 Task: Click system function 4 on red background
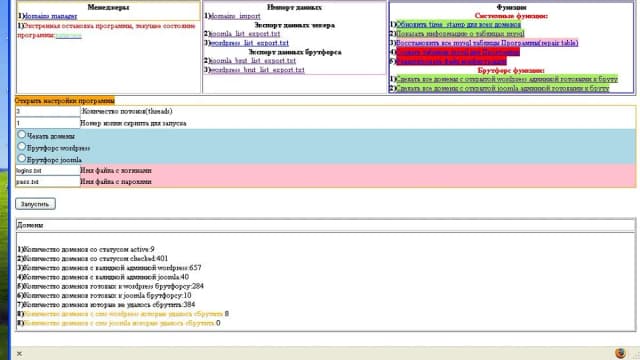(x=458, y=52)
